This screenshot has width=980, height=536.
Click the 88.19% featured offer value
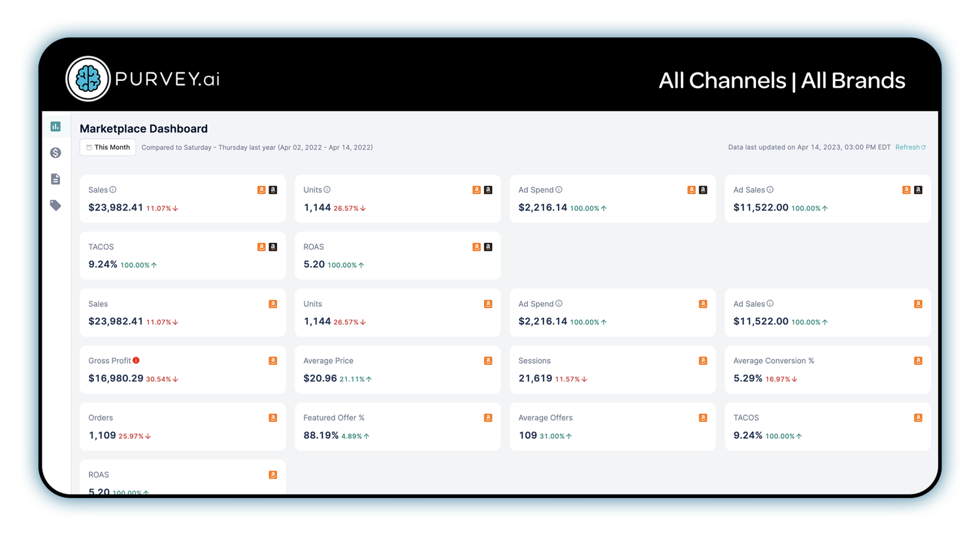(x=321, y=435)
